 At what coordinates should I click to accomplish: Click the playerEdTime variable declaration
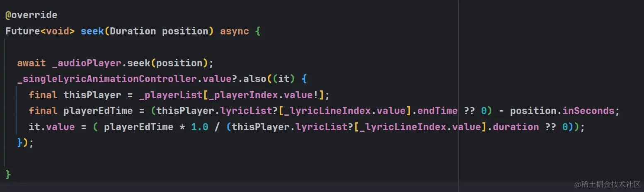tap(98, 111)
